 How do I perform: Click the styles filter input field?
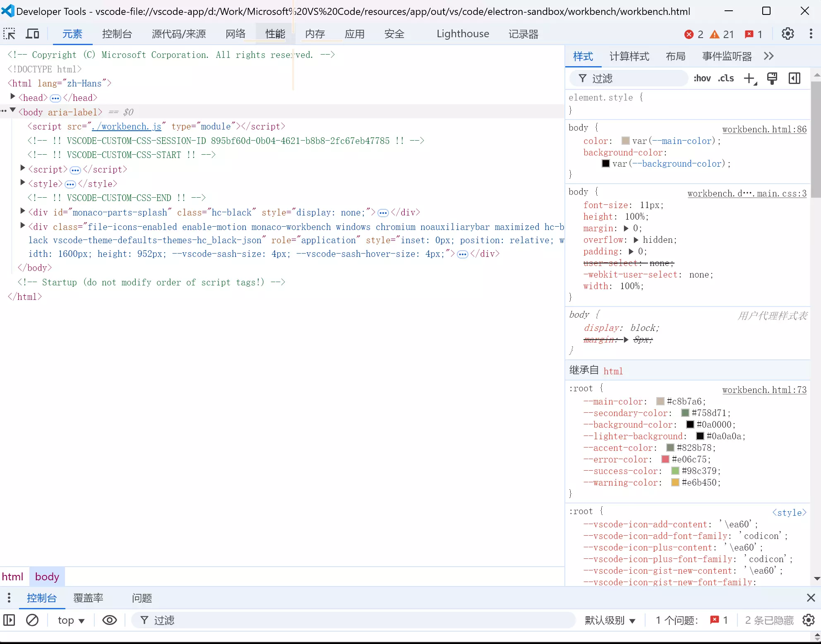point(629,78)
